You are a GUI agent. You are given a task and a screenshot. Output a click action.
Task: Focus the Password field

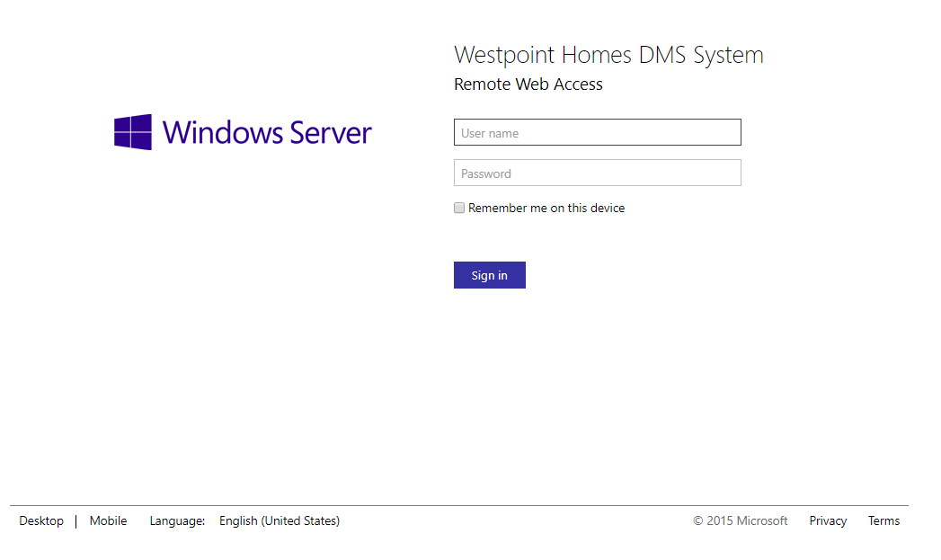pyautogui.click(x=597, y=173)
